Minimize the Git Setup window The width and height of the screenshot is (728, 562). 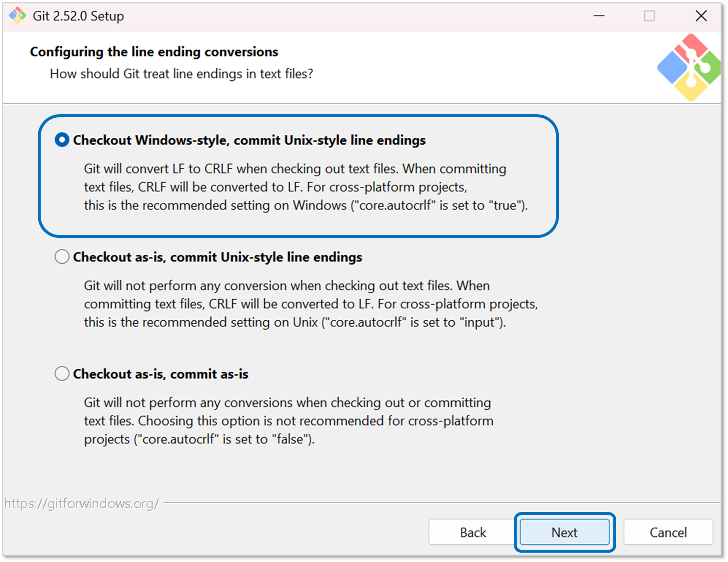click(x=599, y=16)
